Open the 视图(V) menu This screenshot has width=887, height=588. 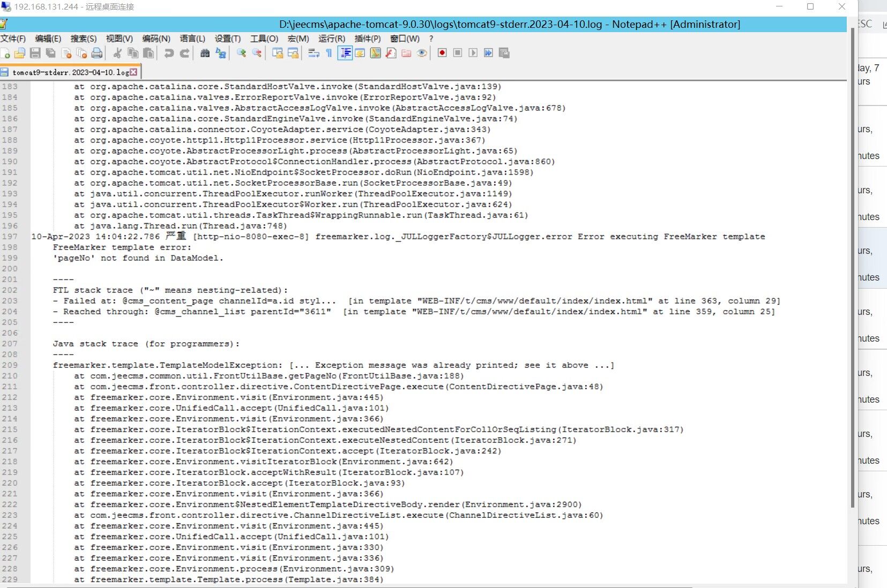point(120,39)
